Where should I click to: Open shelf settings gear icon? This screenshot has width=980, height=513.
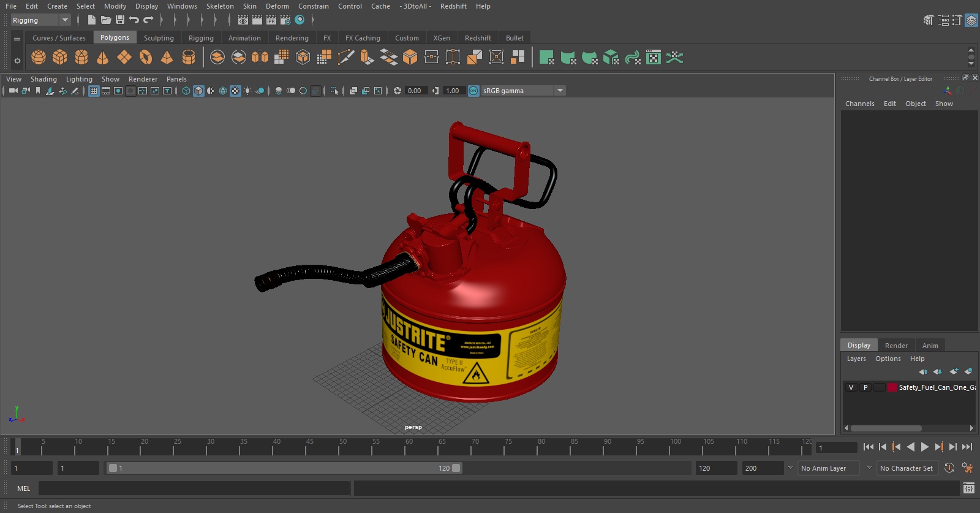(x=17, y=61)
